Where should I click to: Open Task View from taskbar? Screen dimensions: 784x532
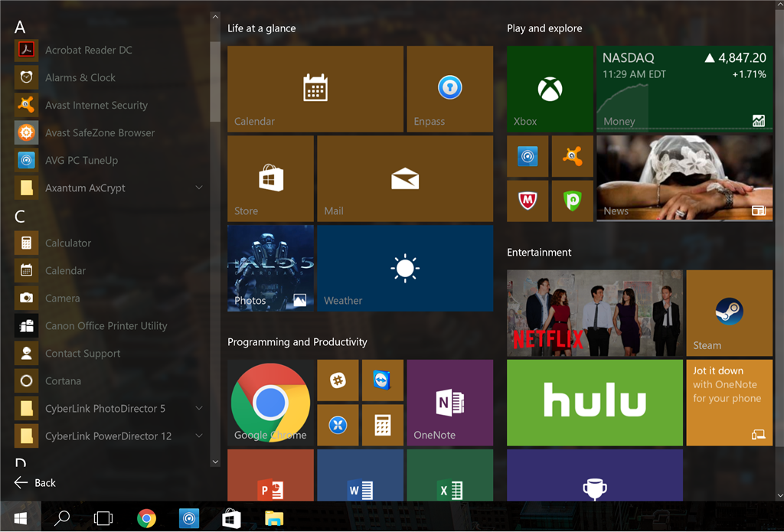(x=103, y=518)
